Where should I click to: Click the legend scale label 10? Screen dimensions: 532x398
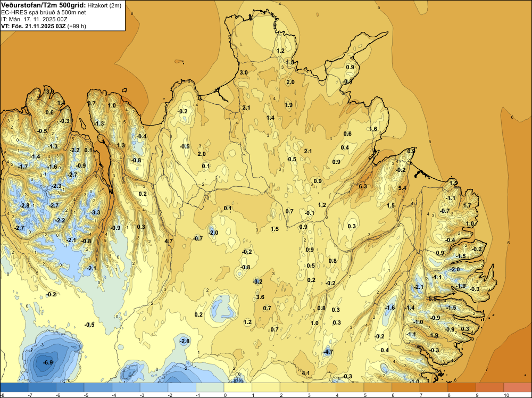point(506,395)
